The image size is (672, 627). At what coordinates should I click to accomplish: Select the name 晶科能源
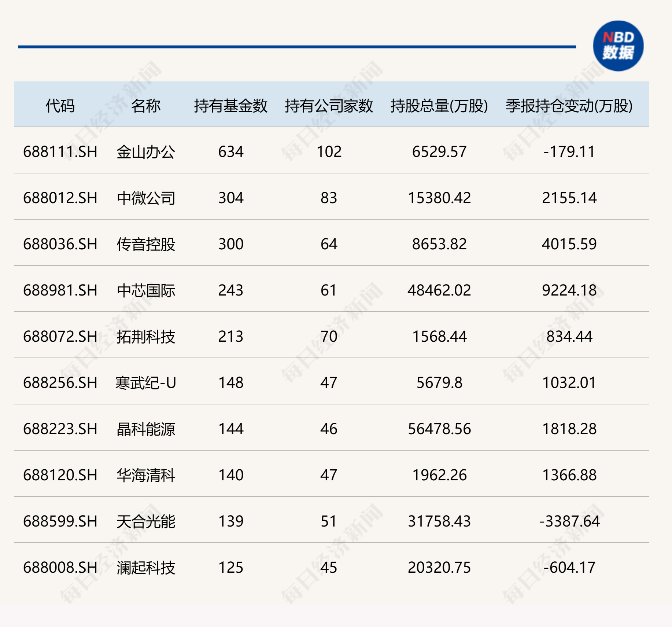(146, 429)
